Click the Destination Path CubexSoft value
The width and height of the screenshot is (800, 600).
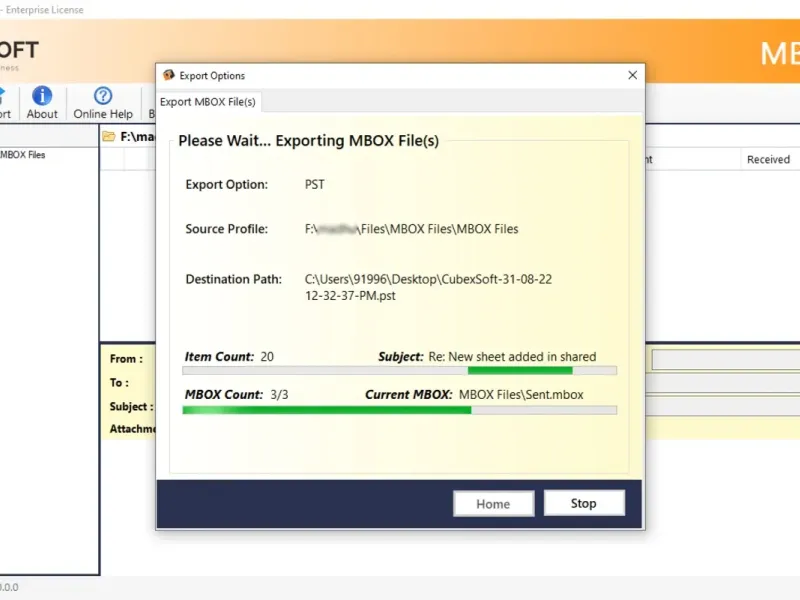coord(428,287)
